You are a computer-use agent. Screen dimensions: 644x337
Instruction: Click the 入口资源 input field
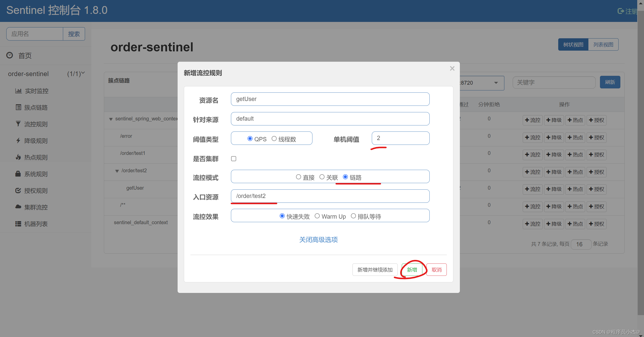330,196
